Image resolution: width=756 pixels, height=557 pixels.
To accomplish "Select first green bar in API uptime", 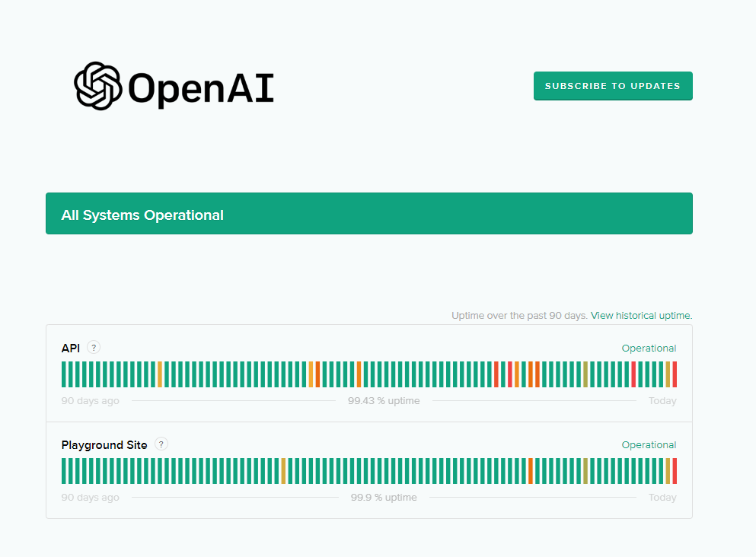I will 64,374.
